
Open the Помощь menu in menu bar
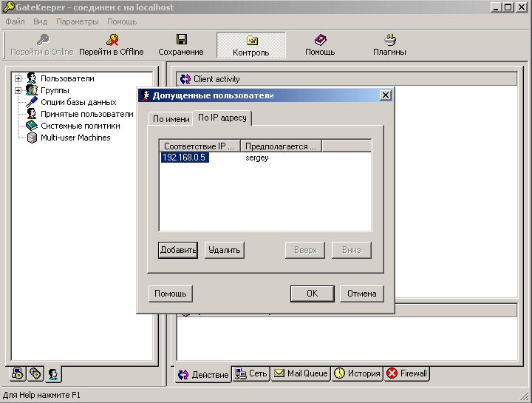pyautogui.click(x=122, y=21)
